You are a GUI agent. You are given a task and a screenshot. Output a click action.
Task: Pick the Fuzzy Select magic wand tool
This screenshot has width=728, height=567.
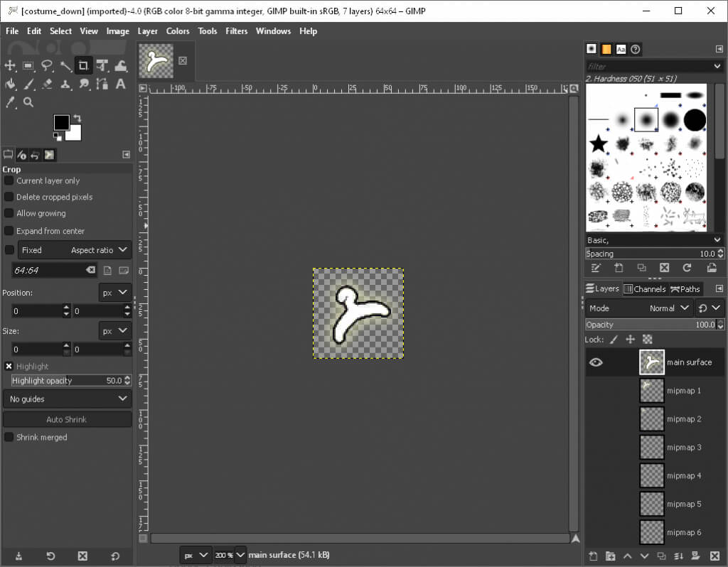[65, 66]
